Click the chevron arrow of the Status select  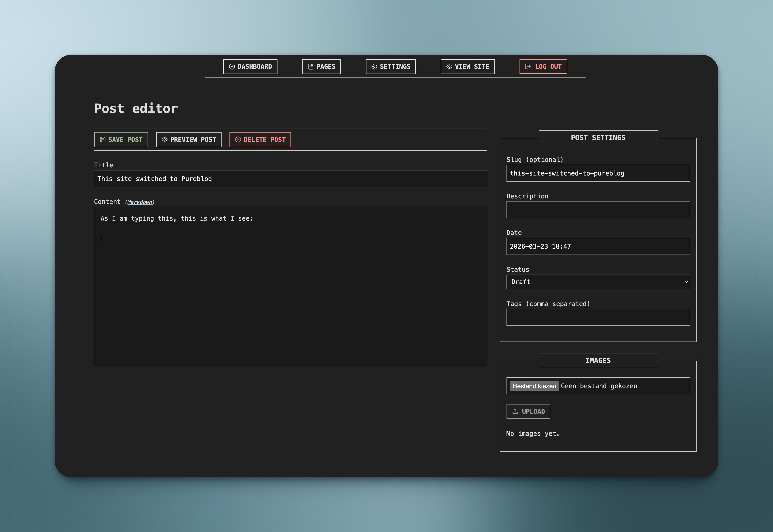[686, 282]
